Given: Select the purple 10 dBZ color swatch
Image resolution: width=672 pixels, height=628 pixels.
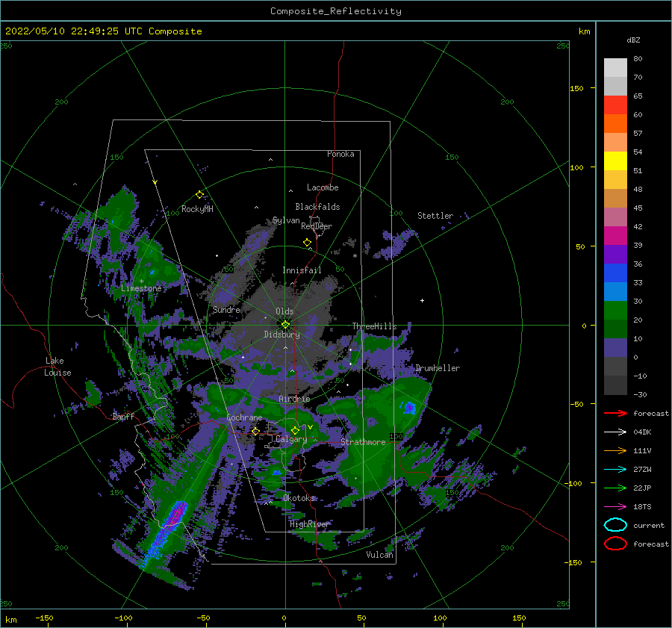Looking at the screenshot, I should 615,347.
